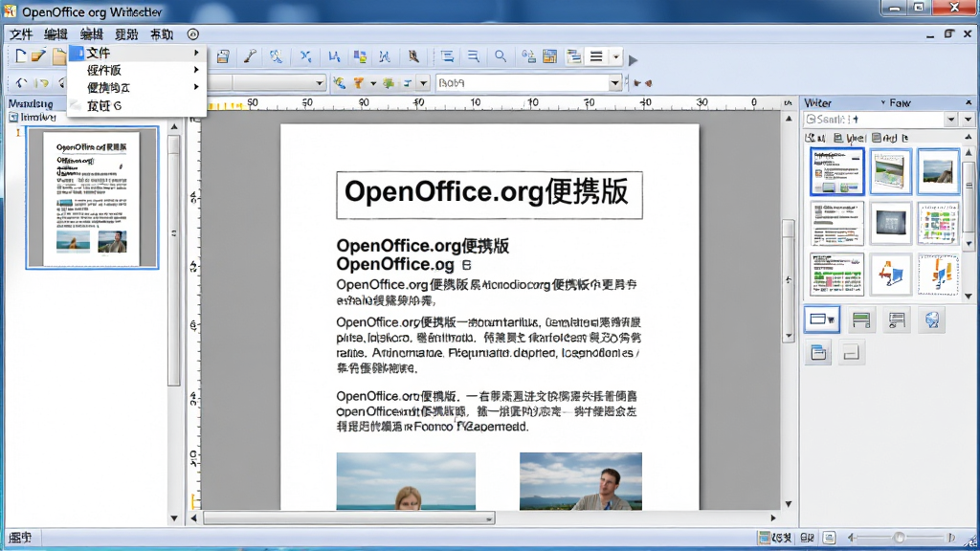Open the fourth menu in the menu bar
980x551 pixels.
pyautogui.click(x=126, y=34)
